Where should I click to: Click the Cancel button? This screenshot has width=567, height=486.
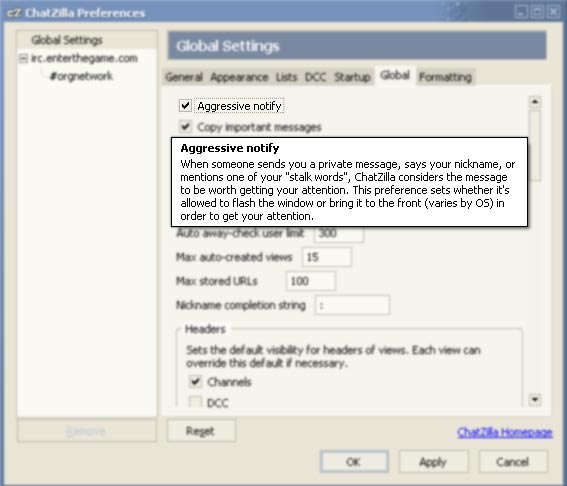point(513,462)
